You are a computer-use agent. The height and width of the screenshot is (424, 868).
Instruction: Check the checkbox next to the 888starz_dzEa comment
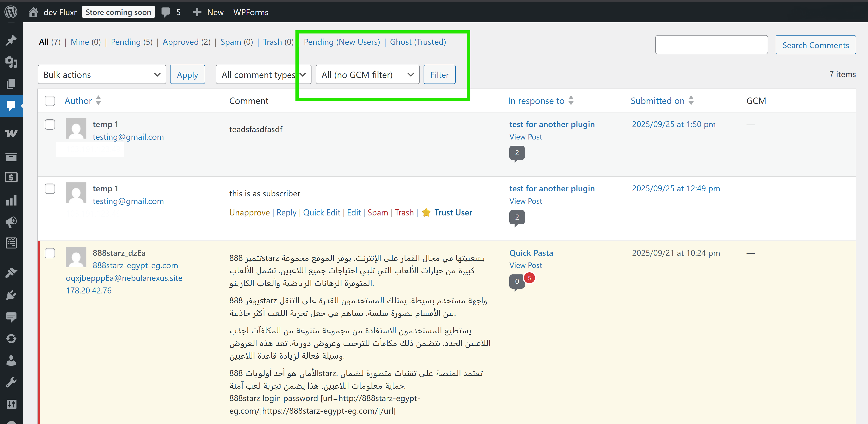50,253
